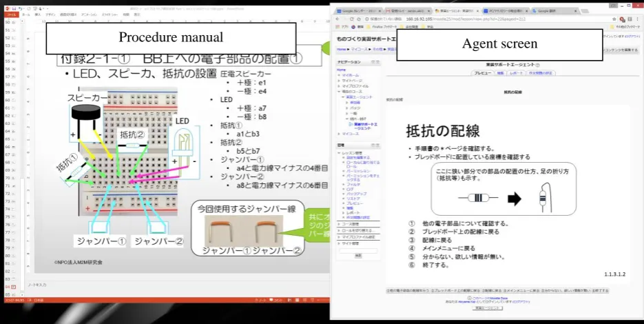Open the スライドショー ribbon tab in PowerPoint
Image resolution: width=644 pixels, height=324 pixels.
click(x=110, y=14)
